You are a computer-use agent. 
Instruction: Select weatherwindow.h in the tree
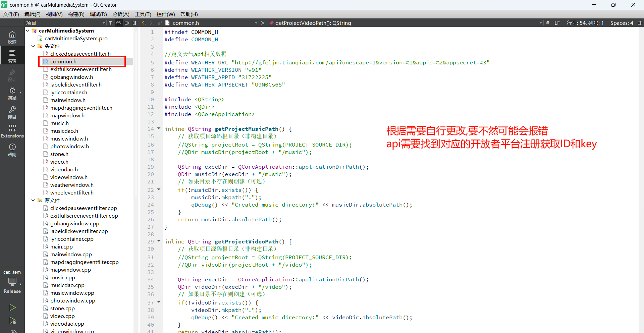[x=72, y=185]
